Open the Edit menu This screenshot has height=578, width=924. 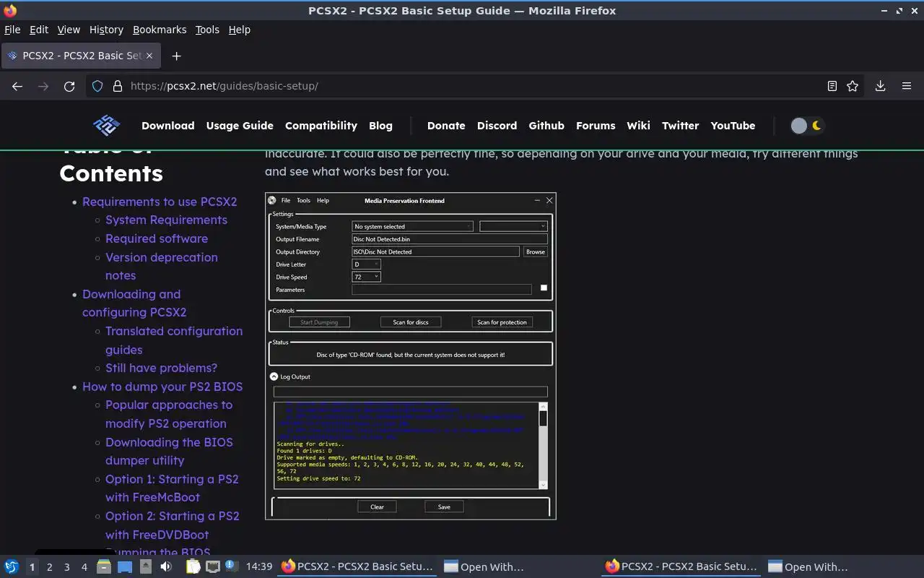click(x=39, y=30)
